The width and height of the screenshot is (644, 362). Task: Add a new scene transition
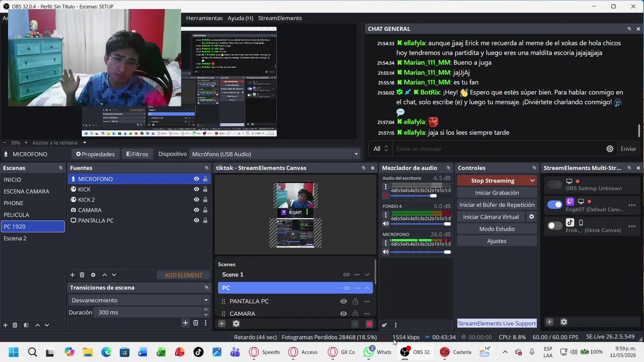click(x=185, y=323)
